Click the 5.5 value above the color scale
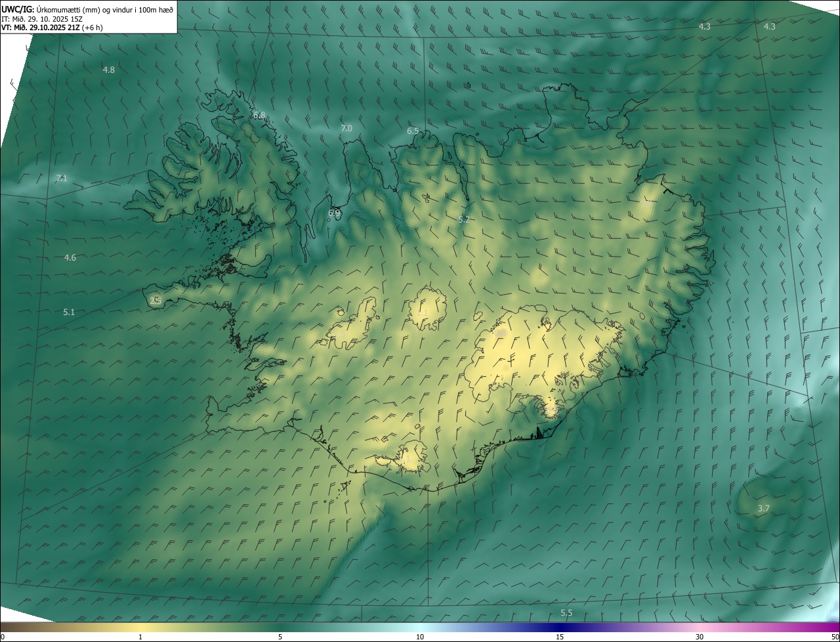840x642 pixels. (566, 613)
